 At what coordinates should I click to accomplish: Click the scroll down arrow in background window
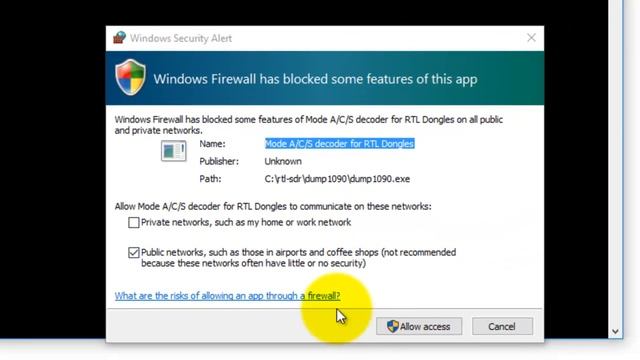(616, 331)
